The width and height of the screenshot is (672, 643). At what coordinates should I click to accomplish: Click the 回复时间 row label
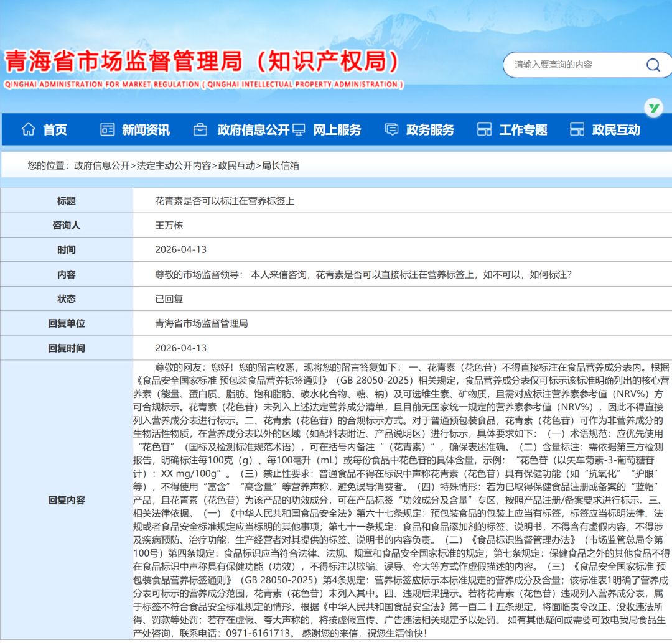coord(67,348)
